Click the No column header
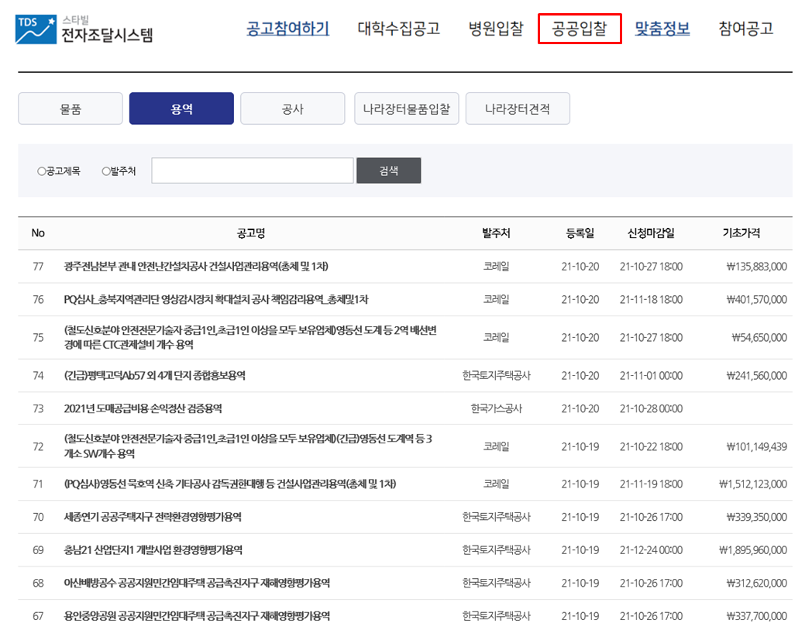This screenshot has height=644, width=812. (x=38, y=233)
